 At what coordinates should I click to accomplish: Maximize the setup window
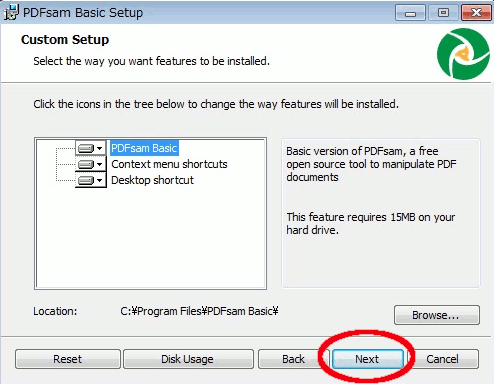pyautogui.click(x=443, y=13)
